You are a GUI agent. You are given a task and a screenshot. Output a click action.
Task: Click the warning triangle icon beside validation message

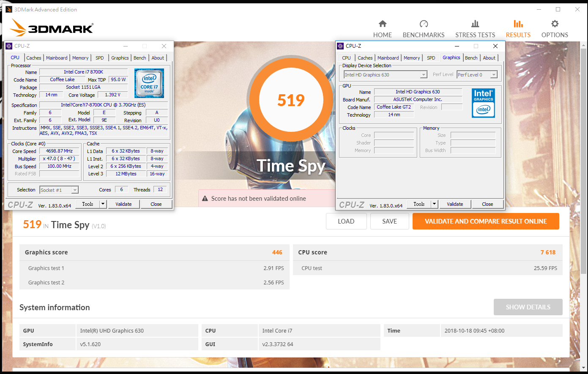point(205,199)
